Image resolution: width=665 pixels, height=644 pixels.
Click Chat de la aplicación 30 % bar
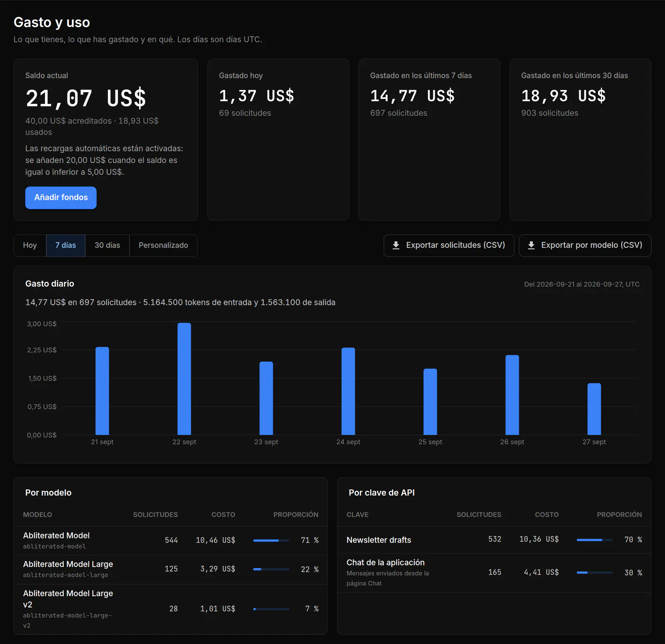coord(595,572)
